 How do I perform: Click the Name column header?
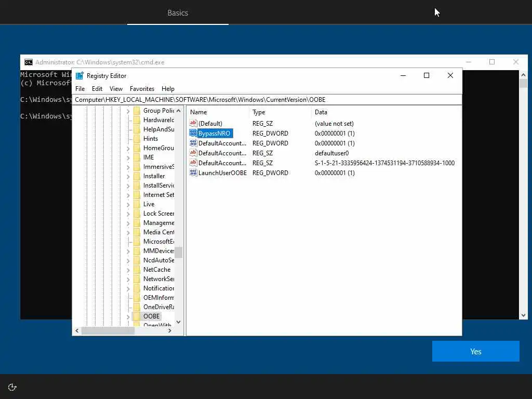pyautogui.click(x=218, y=112)
